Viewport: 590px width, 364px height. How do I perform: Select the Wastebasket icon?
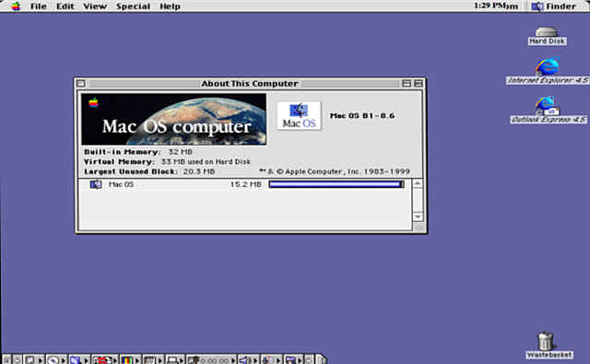pyautogui.click(x=549, y=346)
